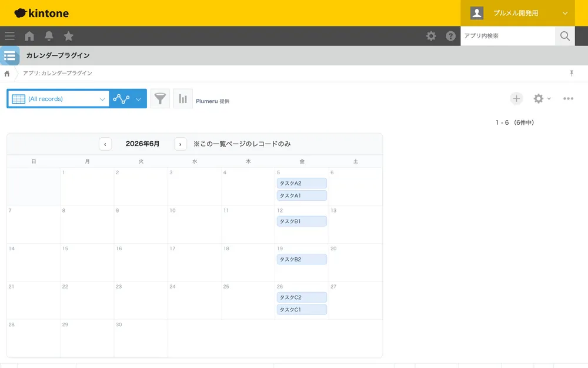Open the (All records) view dropdown
This screenshot has width=588, height=368.
(x=58, y=99)
